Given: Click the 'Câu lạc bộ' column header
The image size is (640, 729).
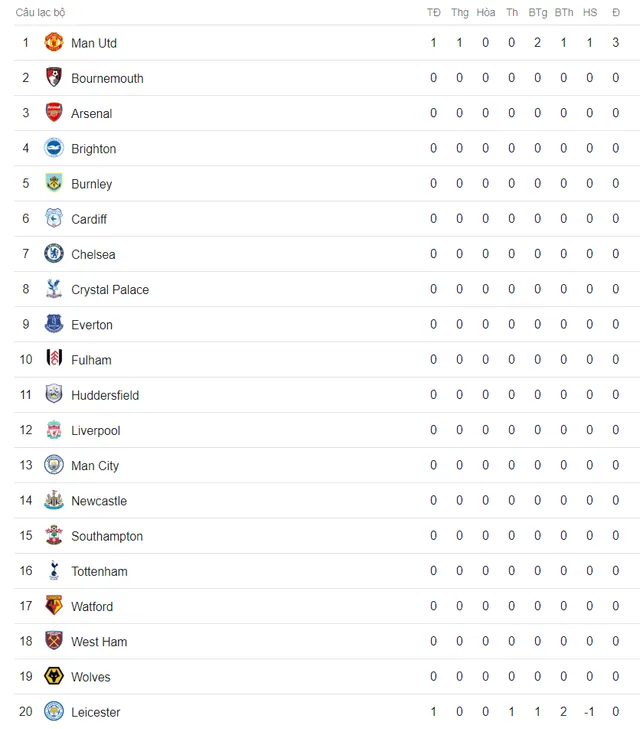Looking at the screenshot, I should [x=40, y=13].
